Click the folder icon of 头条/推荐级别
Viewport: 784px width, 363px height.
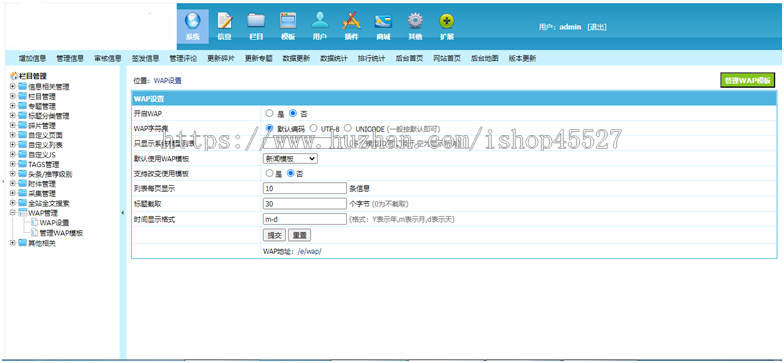[22, 174]
